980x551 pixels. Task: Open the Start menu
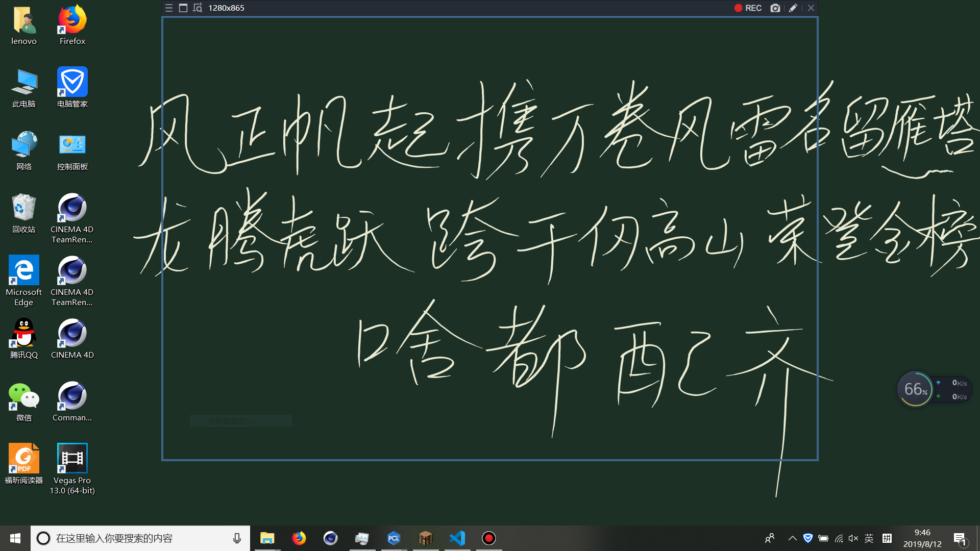[x=15, y=538]
